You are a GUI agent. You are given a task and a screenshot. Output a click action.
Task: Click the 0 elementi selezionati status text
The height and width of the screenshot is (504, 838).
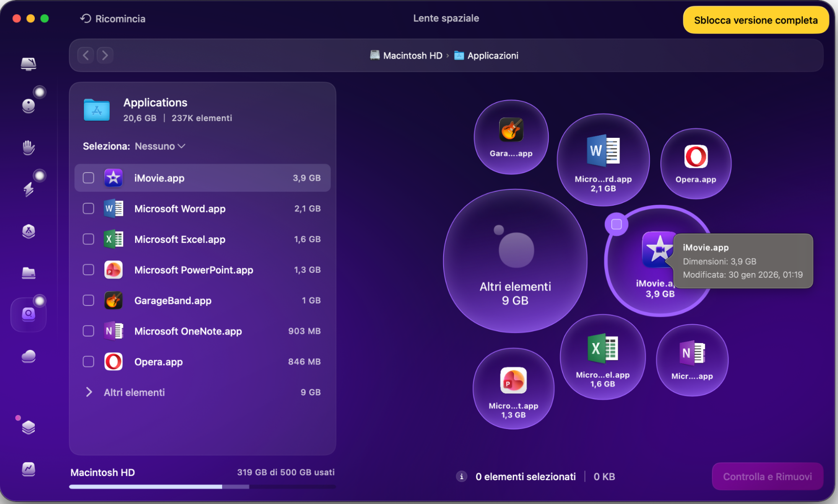point(526,476)
